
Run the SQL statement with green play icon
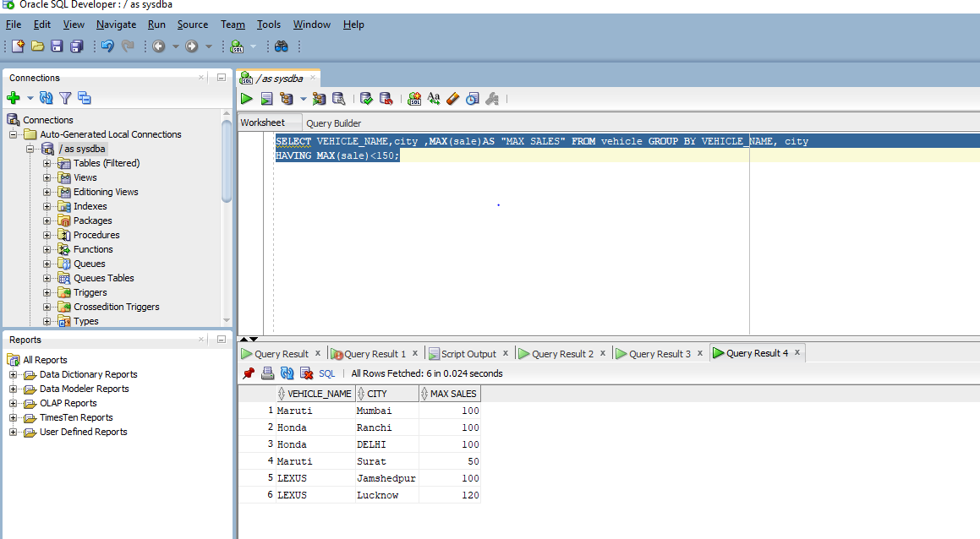[247, 99]
